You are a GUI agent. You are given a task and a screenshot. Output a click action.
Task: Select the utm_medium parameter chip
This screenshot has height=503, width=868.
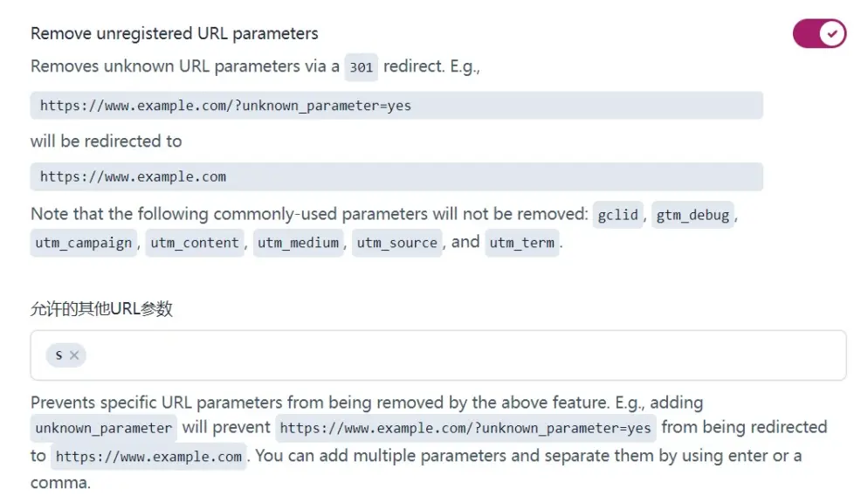point(300,243)
